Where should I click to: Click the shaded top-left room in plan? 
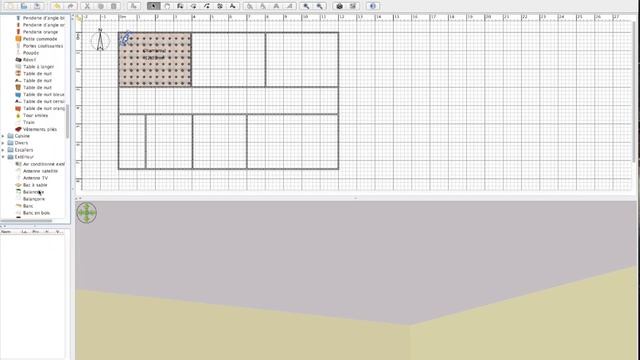155,60
